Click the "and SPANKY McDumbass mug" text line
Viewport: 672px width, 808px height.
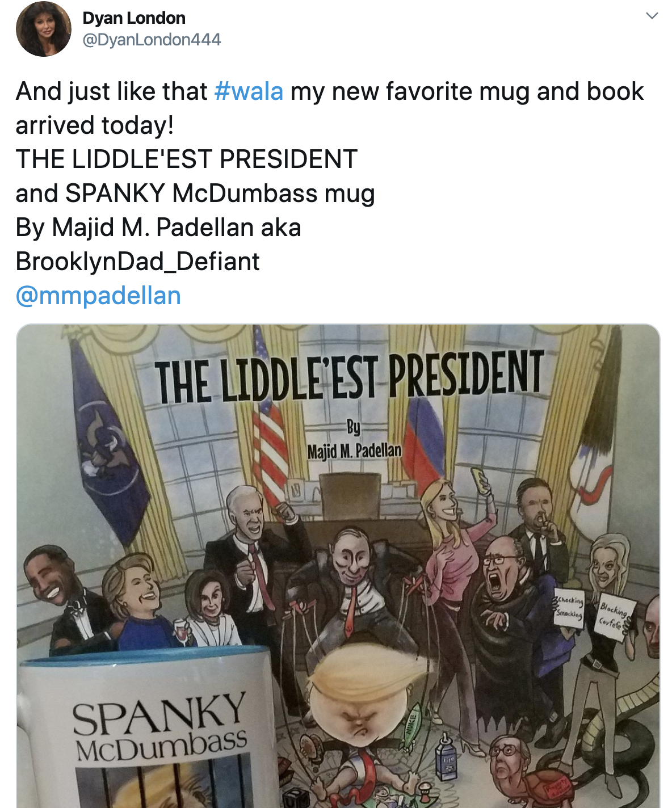coord(195,193)
